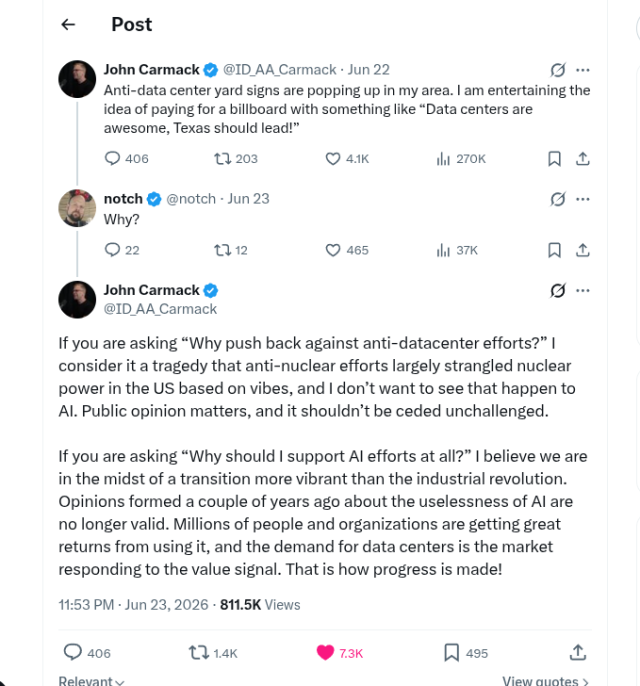The height and width of the screenshot is (686, 640).
Task: Open more options on notch's reply
Action: pyautogui.click(x=583, y=200)
